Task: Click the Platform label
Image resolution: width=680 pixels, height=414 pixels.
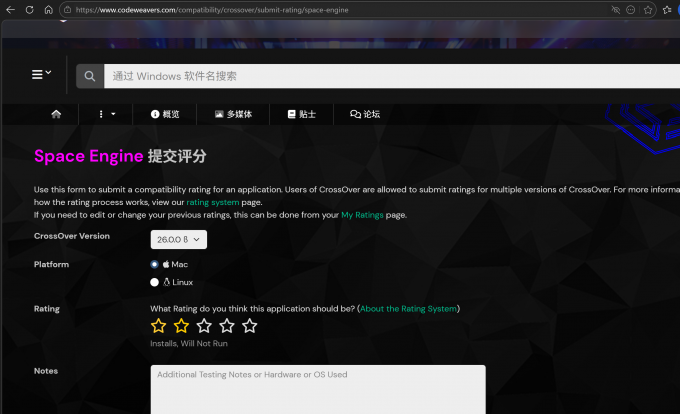Action: 51,264
